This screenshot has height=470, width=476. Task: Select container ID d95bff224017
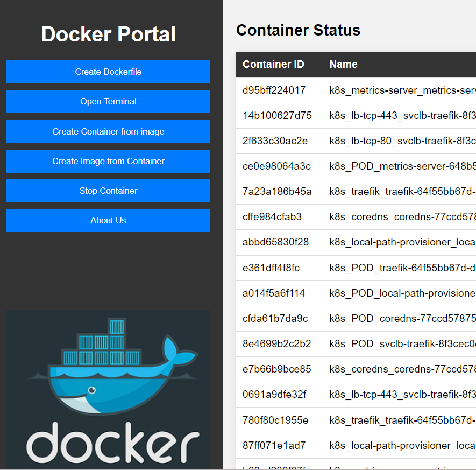click(274, 90)
